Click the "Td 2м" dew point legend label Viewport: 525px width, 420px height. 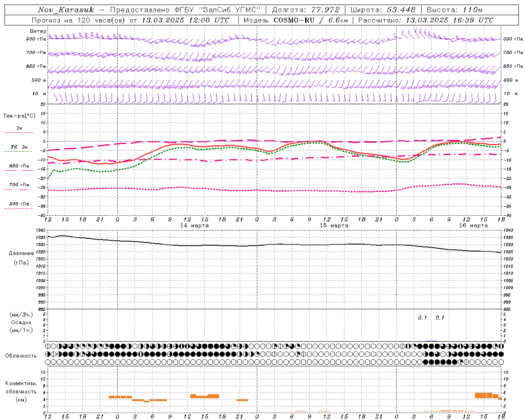[x=19, y=147]
